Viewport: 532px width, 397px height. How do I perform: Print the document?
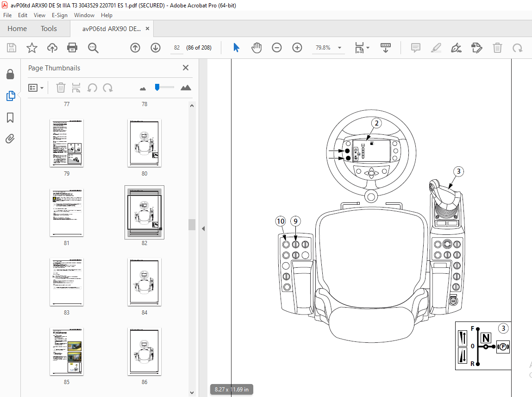point(72,48)
